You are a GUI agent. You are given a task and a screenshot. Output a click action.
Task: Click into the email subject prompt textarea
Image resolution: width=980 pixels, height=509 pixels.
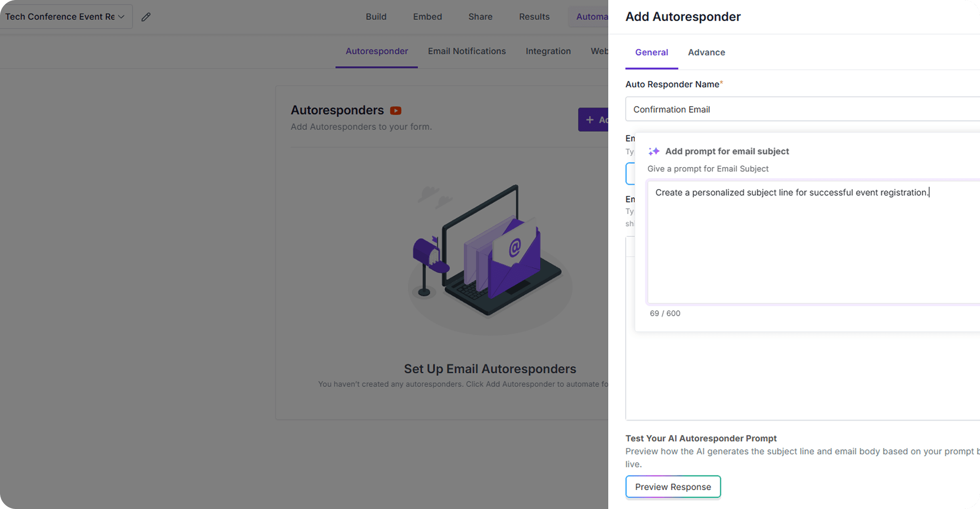click(x=812, y=242)
